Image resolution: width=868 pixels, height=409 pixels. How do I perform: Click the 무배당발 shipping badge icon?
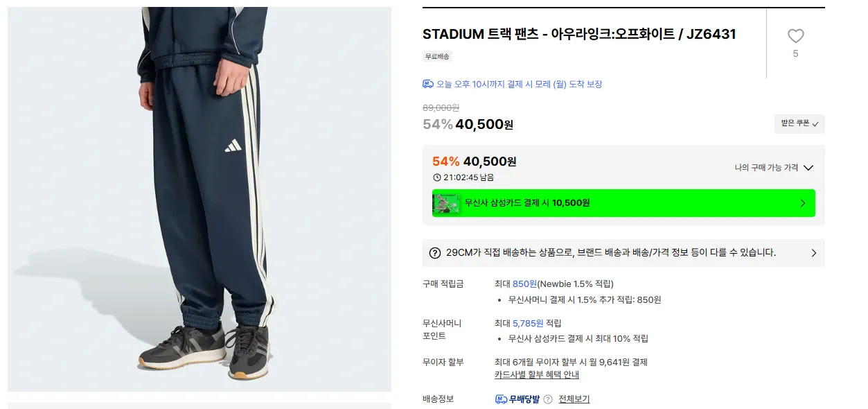coord(517,399)
